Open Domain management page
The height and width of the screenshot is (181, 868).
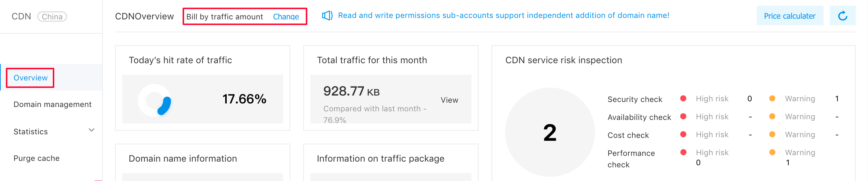pyautogui.click(x=52, y=105)
